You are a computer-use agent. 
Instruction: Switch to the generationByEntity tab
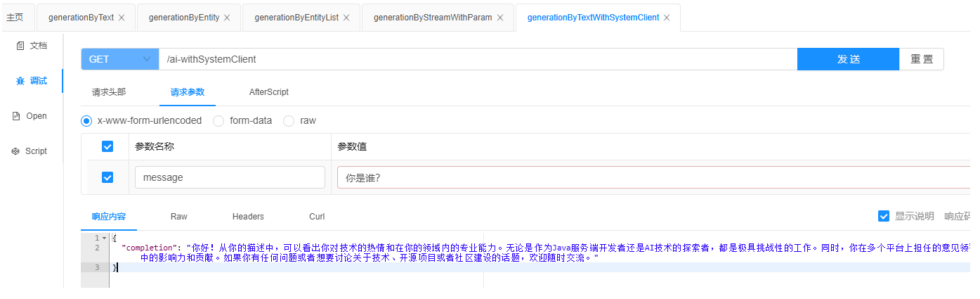[184, 18]
